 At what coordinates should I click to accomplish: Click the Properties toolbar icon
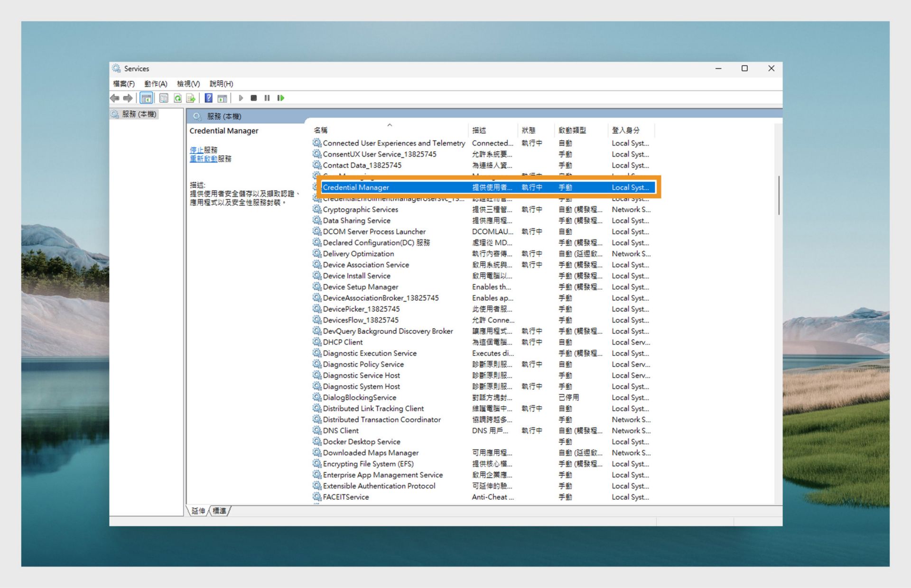164,98
